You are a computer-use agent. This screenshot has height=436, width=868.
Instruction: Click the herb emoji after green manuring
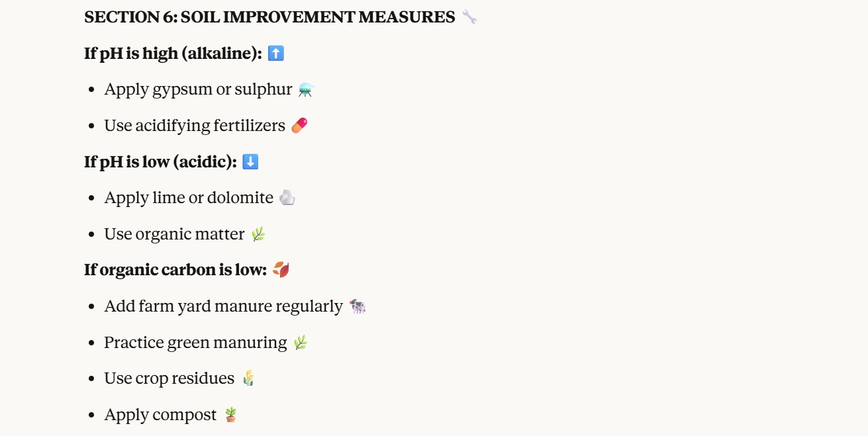(x=300, y=343)
